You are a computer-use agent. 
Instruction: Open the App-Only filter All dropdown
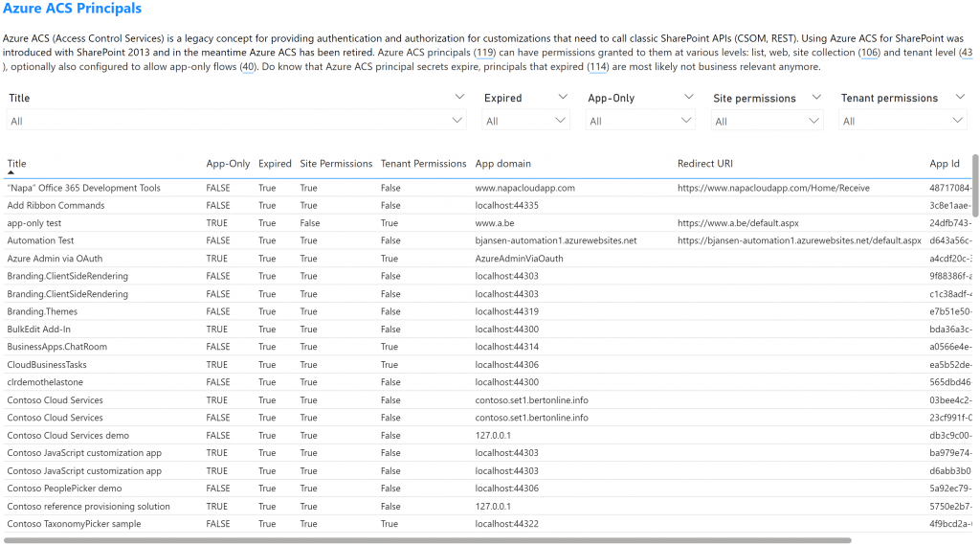[640, 121]
